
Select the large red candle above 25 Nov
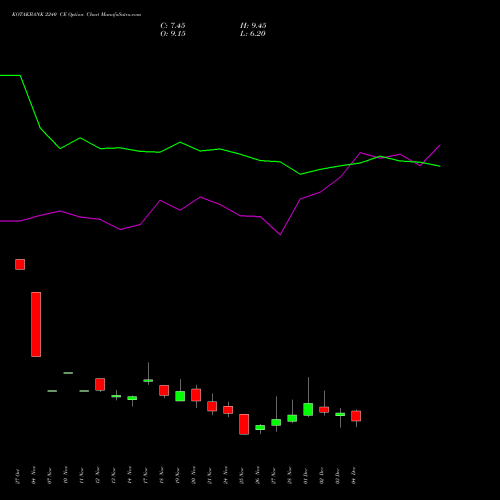[x=244, y=424]
